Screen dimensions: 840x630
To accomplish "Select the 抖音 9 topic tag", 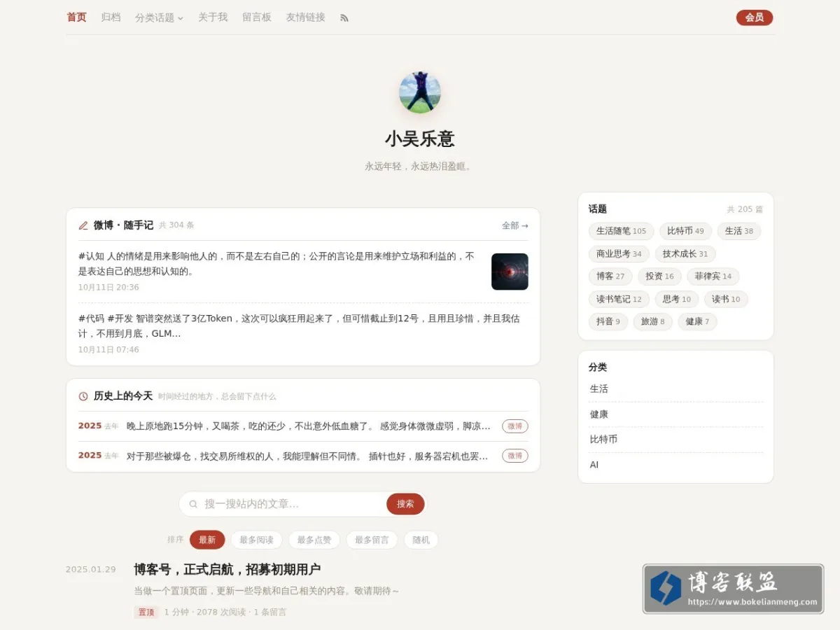I will 608,322.
